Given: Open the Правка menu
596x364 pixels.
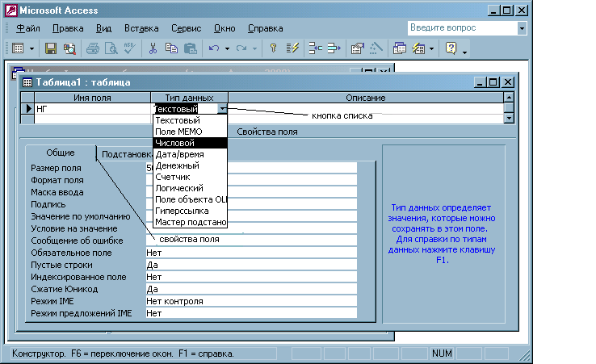Looking at the screenshot, I should click(68, 28).
